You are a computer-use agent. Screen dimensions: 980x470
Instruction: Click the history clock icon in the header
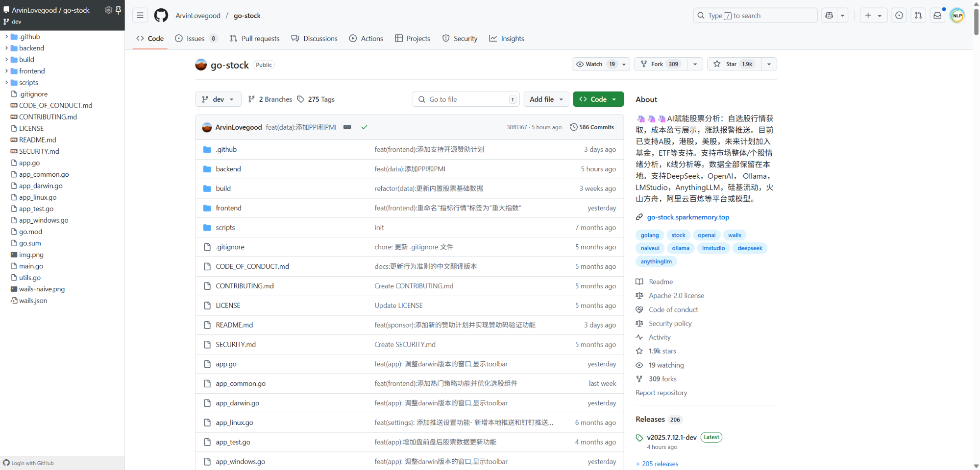coord(899,15)
